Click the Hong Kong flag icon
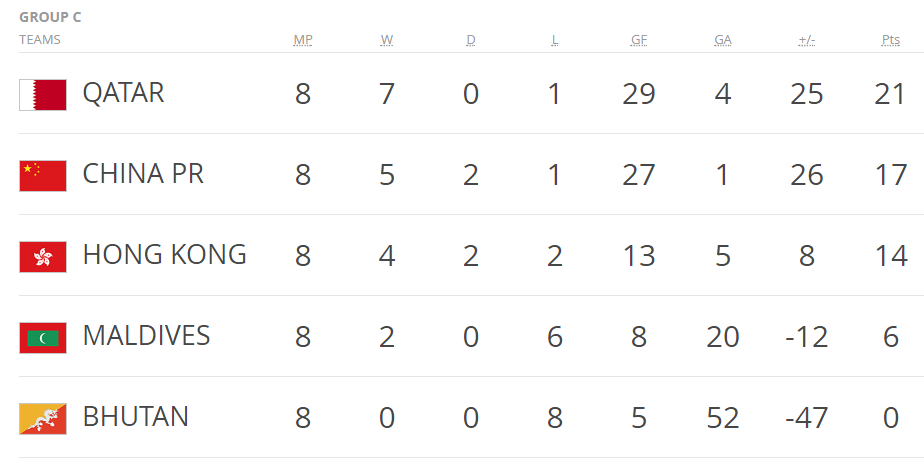This screenshot has height=466, width=924. click(43, 257)
